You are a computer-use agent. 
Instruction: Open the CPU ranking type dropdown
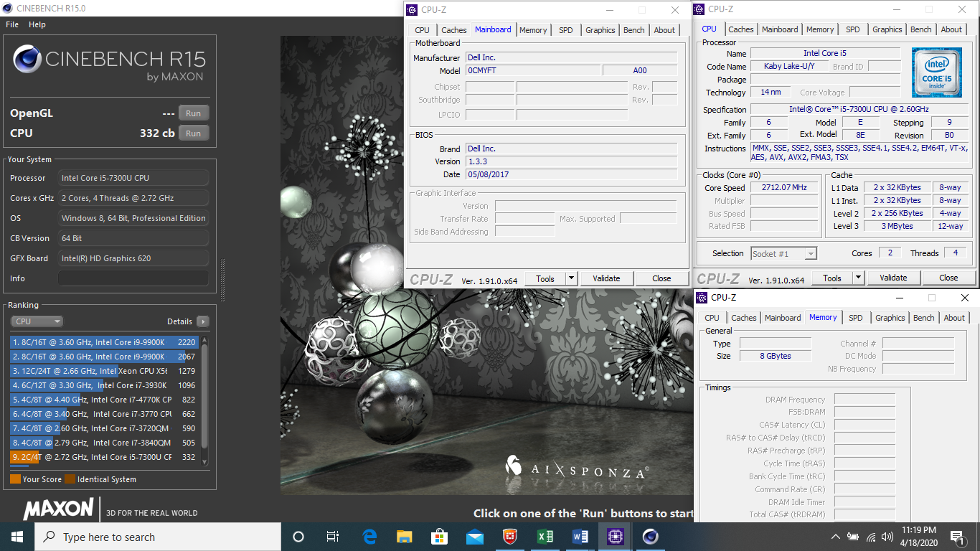point(37,321)
